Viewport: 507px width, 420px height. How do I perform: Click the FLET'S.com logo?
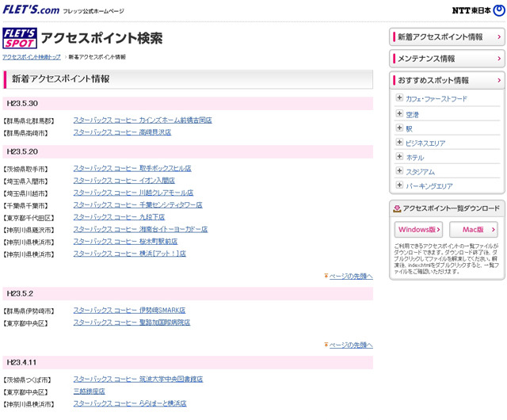[31, 10]
